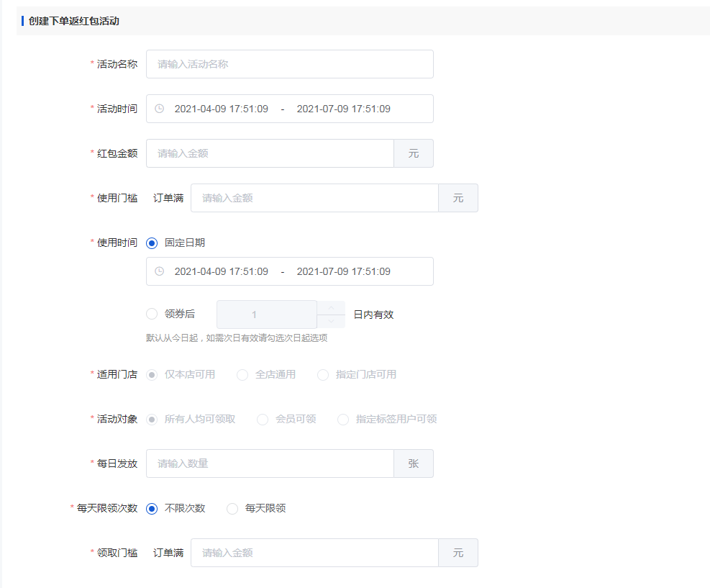Image resolution: width=710 pixels, height=588 pixels.
Task: Click the 日内有效 label
Action: point(373,315)
